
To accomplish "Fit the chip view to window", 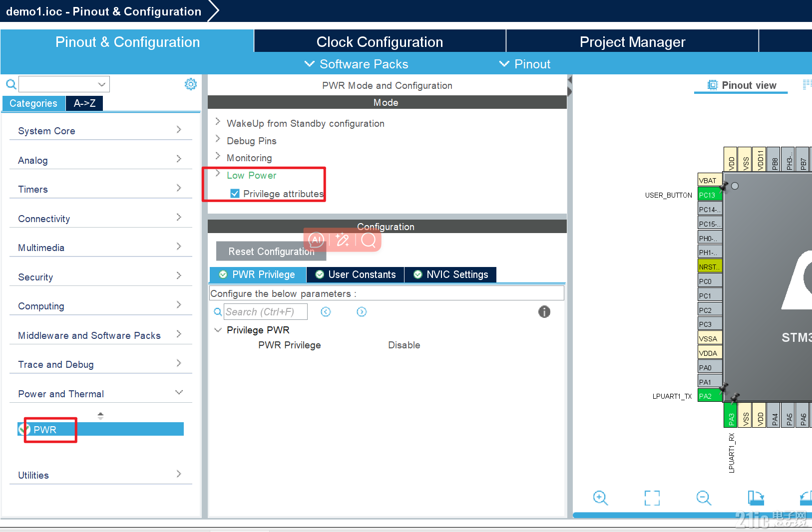I will (x=652, y=498).
